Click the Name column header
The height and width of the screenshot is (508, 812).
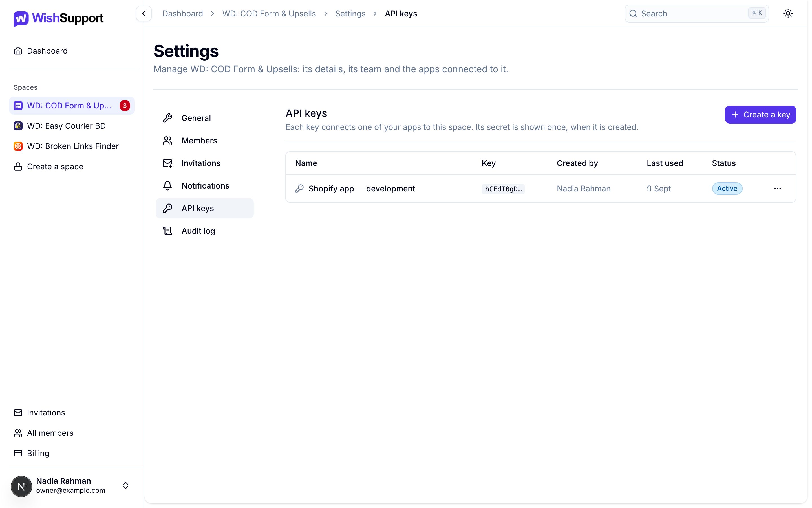pos(306,163)
